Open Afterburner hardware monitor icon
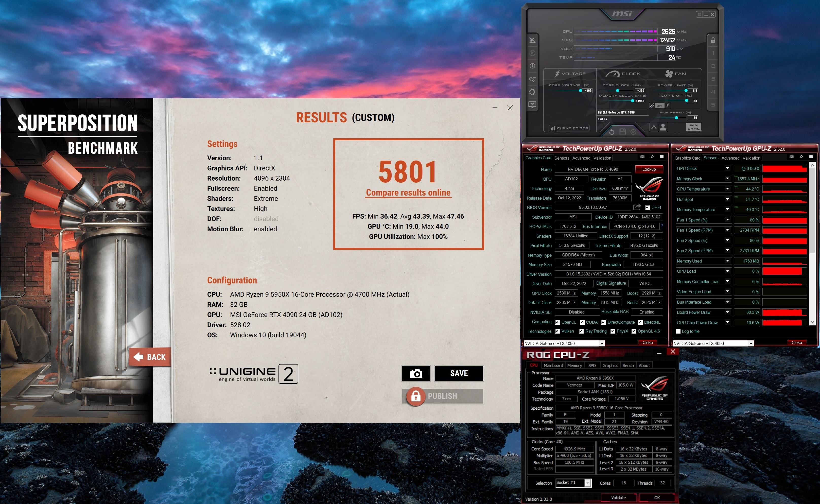The height and width of the screenshot is (504, 820). [532, 105]
